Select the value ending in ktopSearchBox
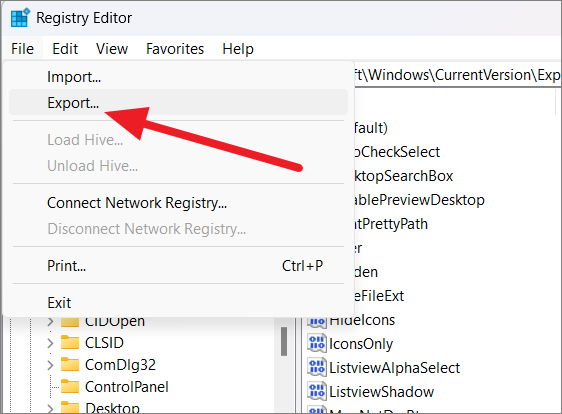 [404, 176]
